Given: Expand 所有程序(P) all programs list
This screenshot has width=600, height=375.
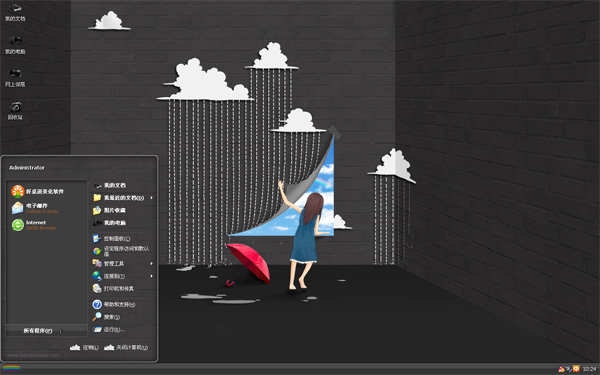Looking at the screenshot, I should click(x=47, y=331).
